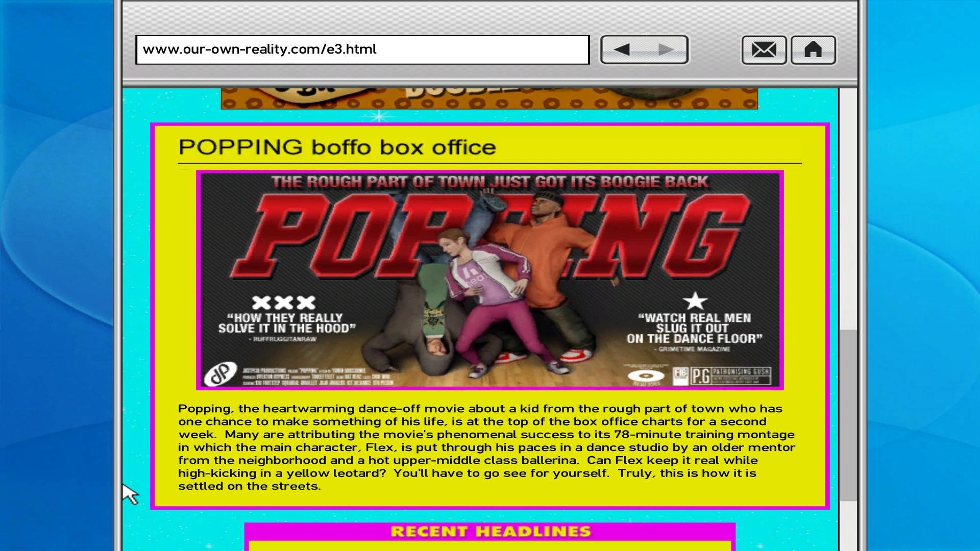Go to the home page icon
Screen dimensions: 980x551
click(813, 50)
